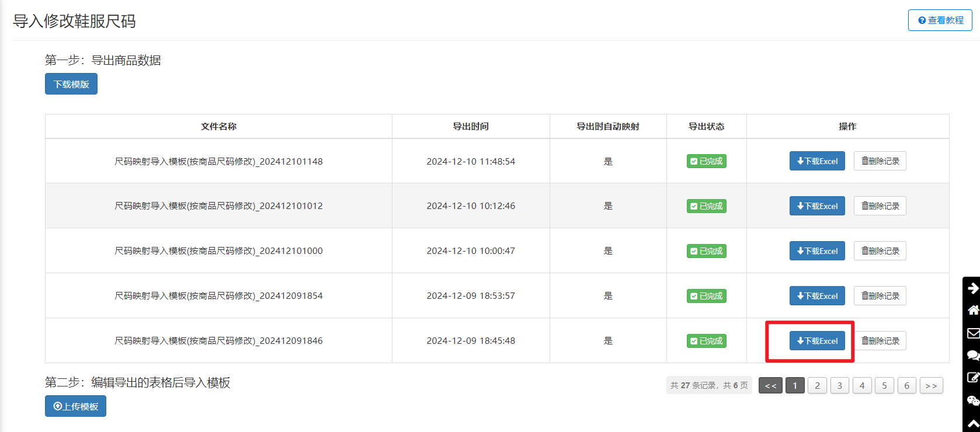The width and height of the screenshot is (980, 432).
Task: Open the WeChat icon in sidebar
Action: 972,400
